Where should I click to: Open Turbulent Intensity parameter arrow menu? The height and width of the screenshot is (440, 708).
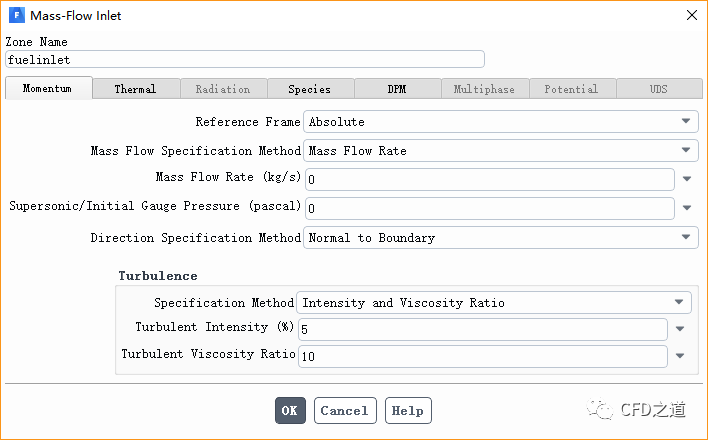pyautogui.click(x=680, y=328)
